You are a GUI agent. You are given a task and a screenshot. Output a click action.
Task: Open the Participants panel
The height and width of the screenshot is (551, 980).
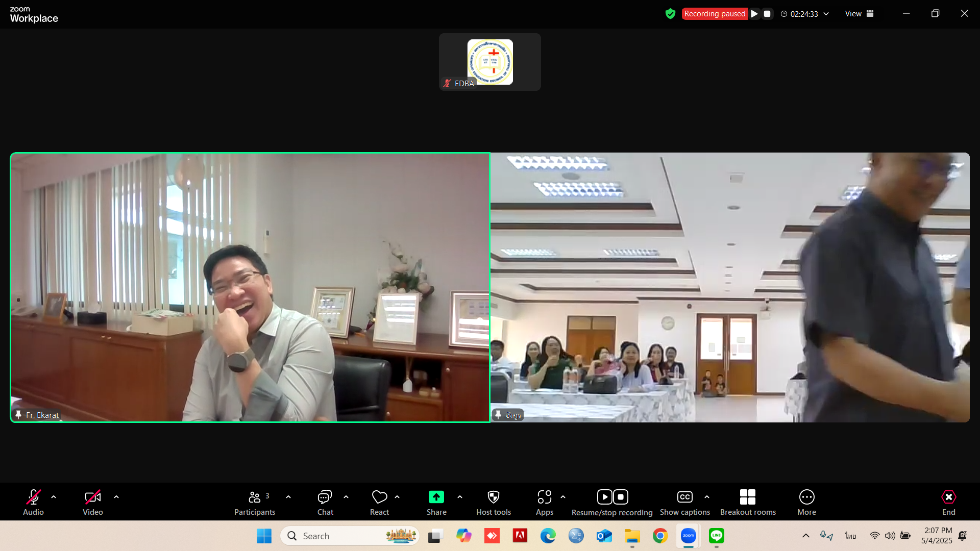click(x=255, y=497)
